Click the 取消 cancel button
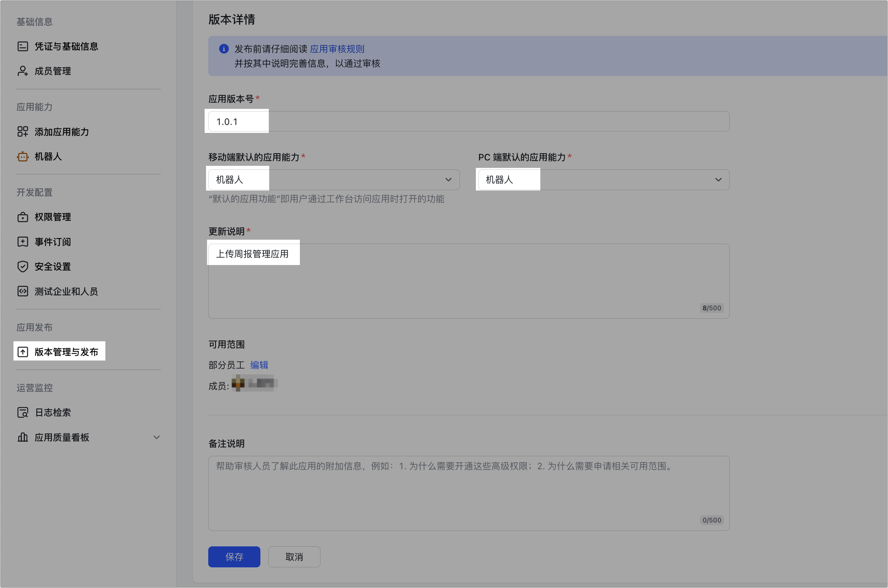This screenshot has width=888, height=588. click(294, 557)
